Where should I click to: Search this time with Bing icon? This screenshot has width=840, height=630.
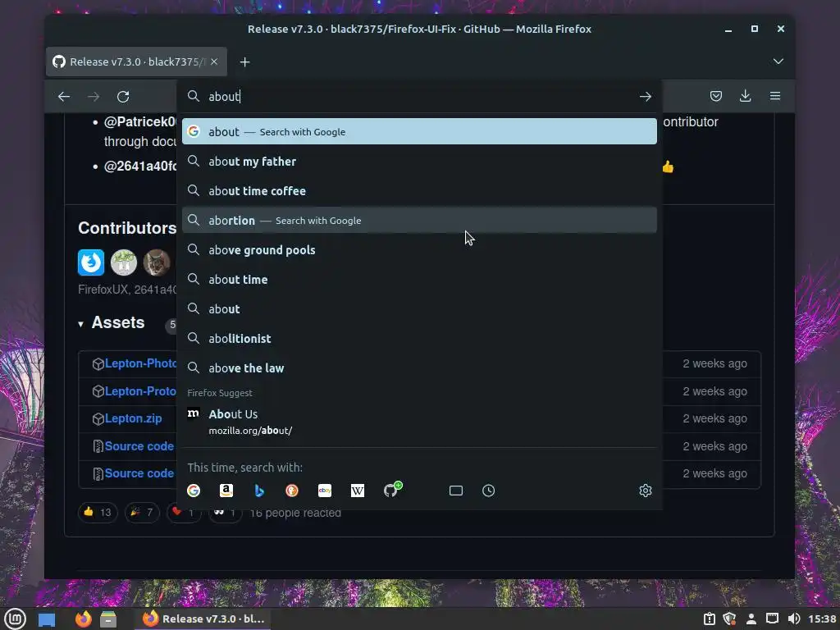pos(259,491)
